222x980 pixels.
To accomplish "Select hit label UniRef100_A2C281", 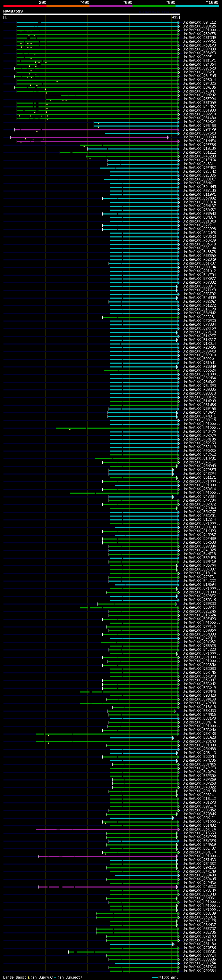I will [x=199, y=317].
